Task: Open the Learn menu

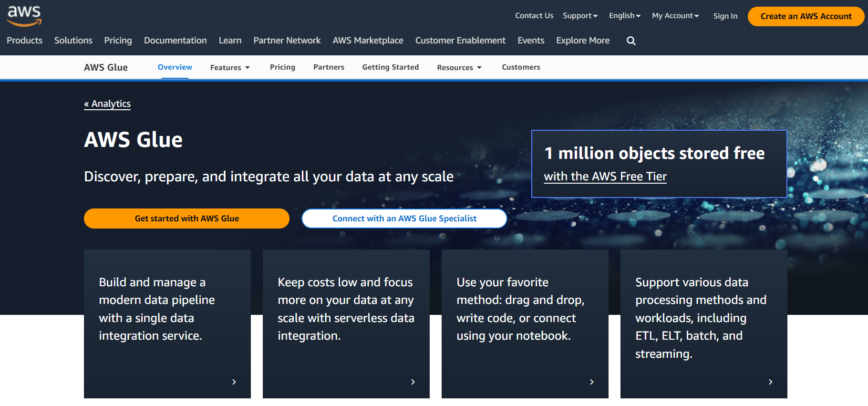Action: coord(230,41)
